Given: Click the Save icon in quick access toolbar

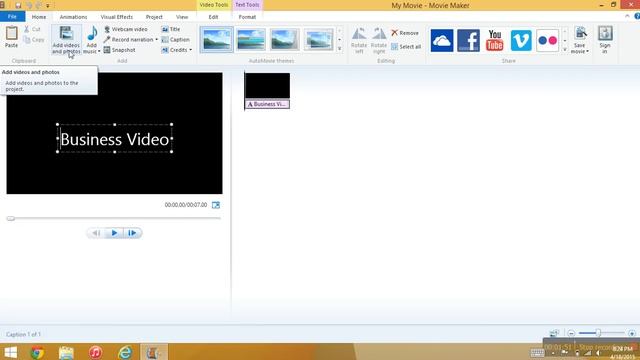Looking at the screenshot, I should (x=18, y=5).
